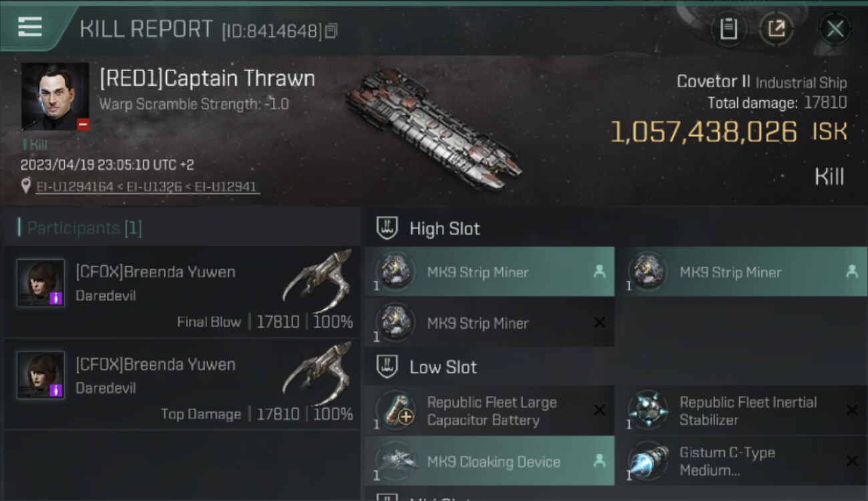Open Breenda Yuwen's Final Blow entry
868x501 pixels.
click(x=182, y=292)
